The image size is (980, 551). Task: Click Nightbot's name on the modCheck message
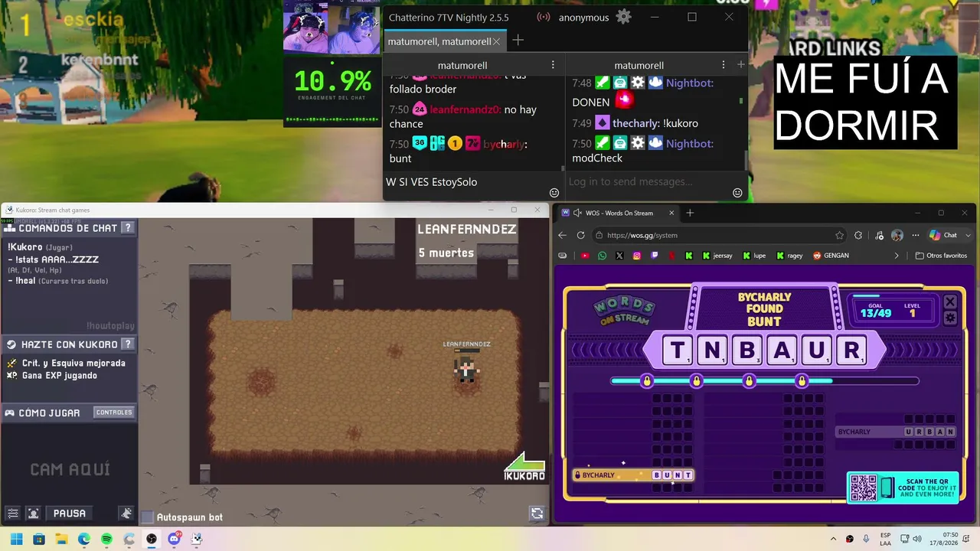pos(690,144)
